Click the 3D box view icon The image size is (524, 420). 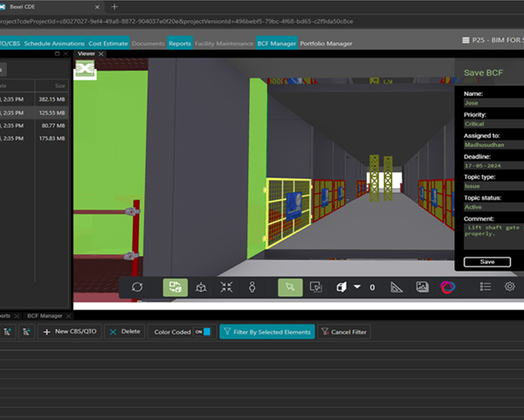click(201, 286)
